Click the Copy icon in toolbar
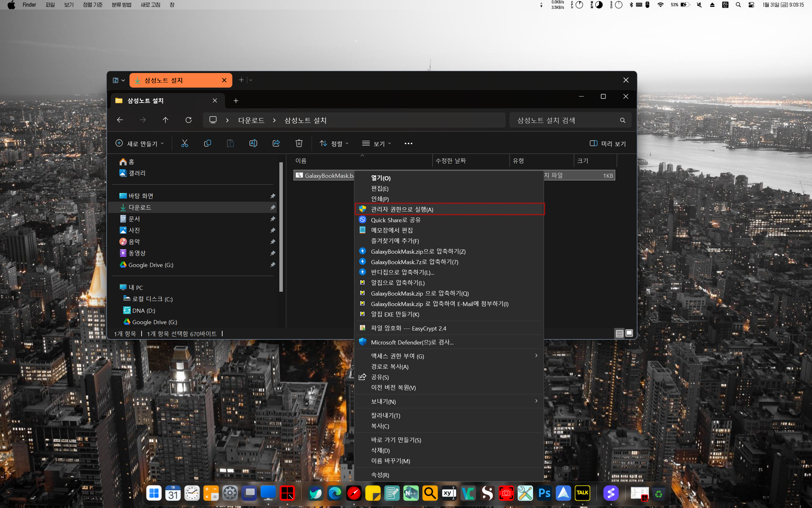The height and width of the screenshot is (508, 812). coord(207,144)
